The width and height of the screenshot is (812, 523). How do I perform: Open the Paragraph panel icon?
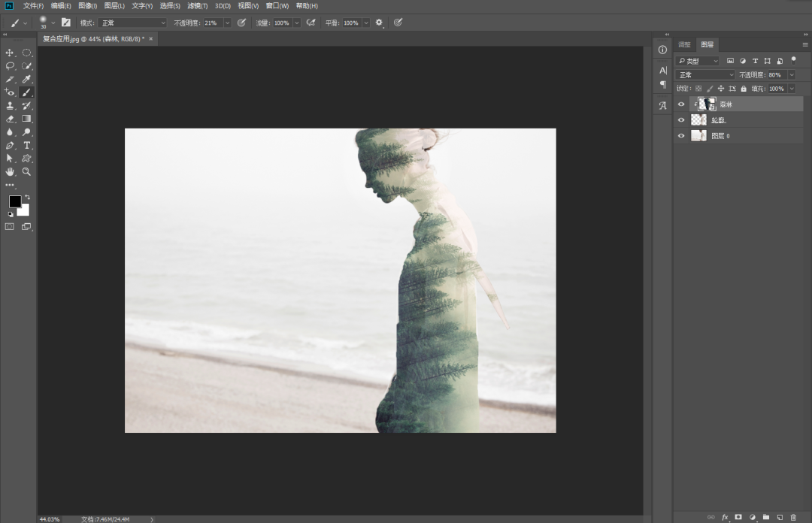click(x=663, y=84)
